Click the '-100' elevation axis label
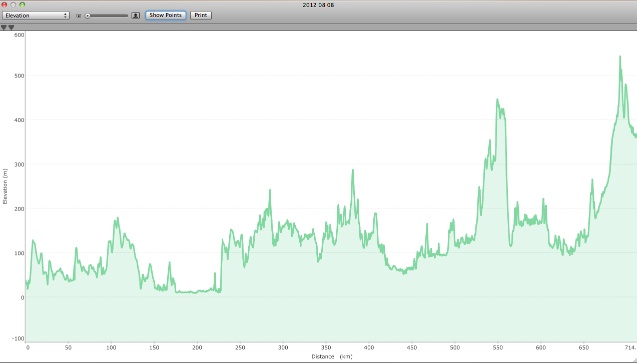Viewport: 637px width, 363px height. (18, 339)
